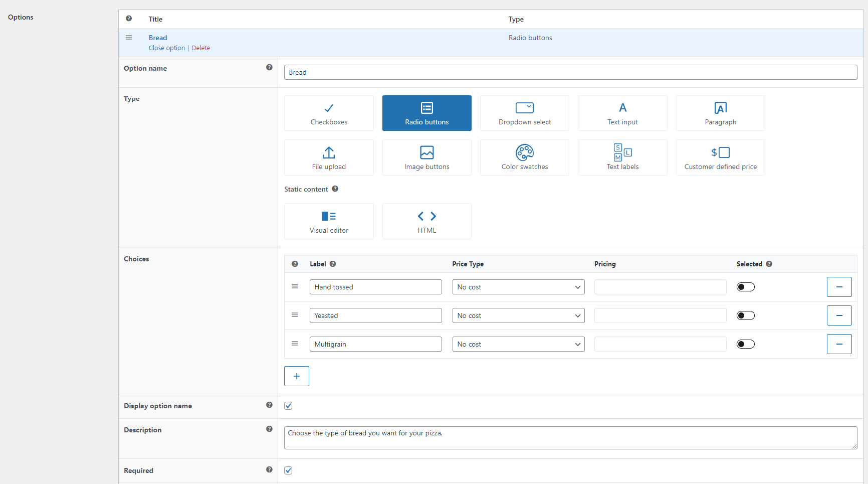Expand Price Type dropdown for Yeasted
This screenshot has height=484, width=868.
[x=518, y=315]
